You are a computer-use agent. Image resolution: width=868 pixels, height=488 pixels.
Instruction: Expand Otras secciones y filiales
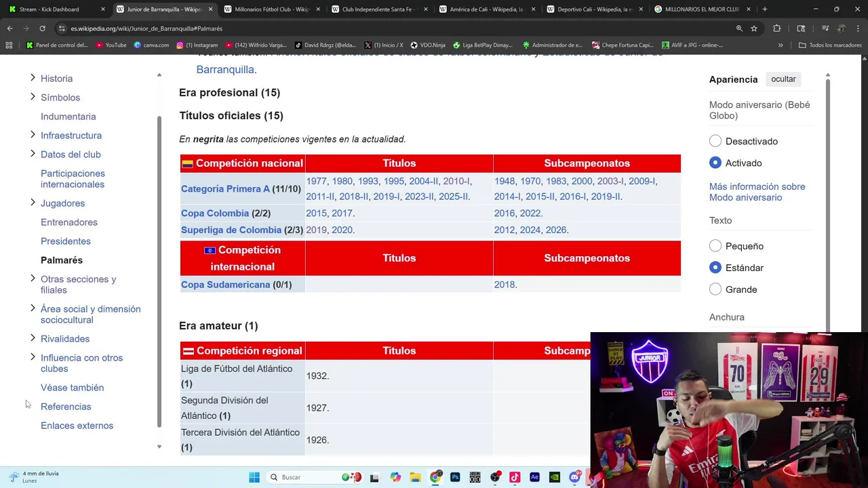[33, 279]
